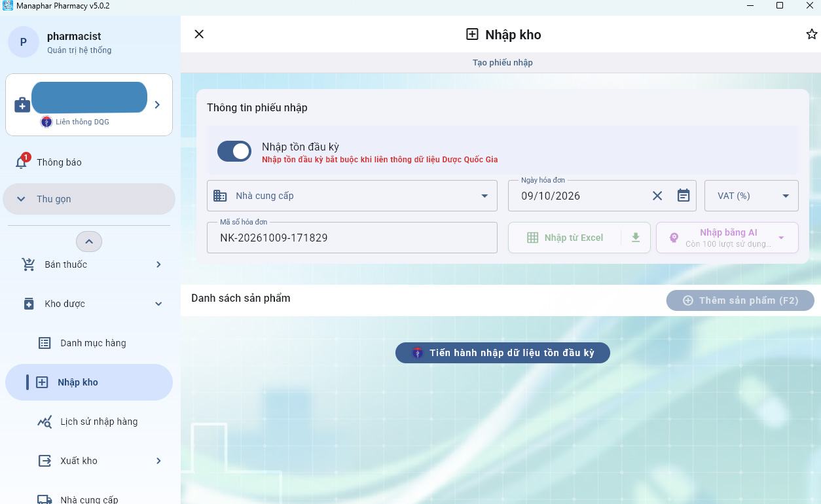The image size is (821, 504).
Task: Click Thêm sản phẩm (F2) button
Action: (x=740, y=300)
